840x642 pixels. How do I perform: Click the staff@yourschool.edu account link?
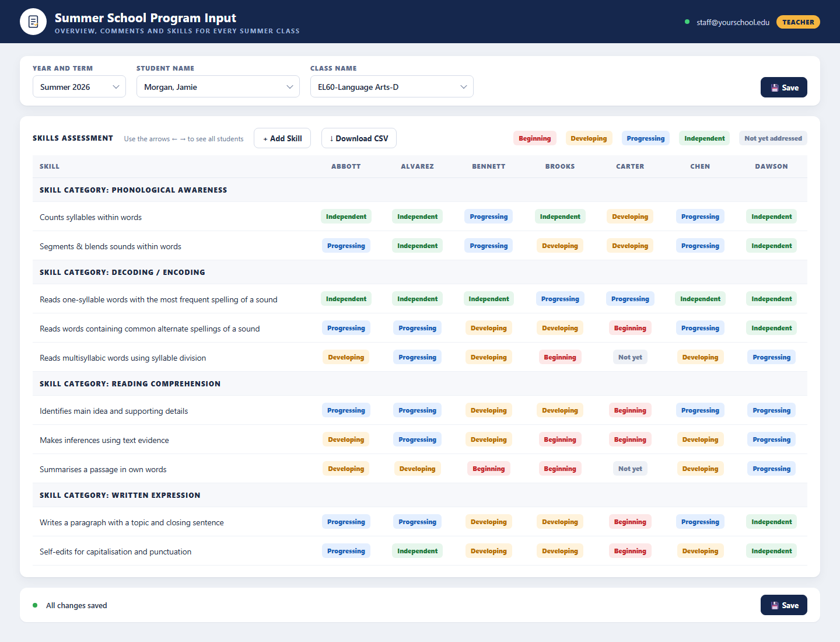[x=733, y=22]
